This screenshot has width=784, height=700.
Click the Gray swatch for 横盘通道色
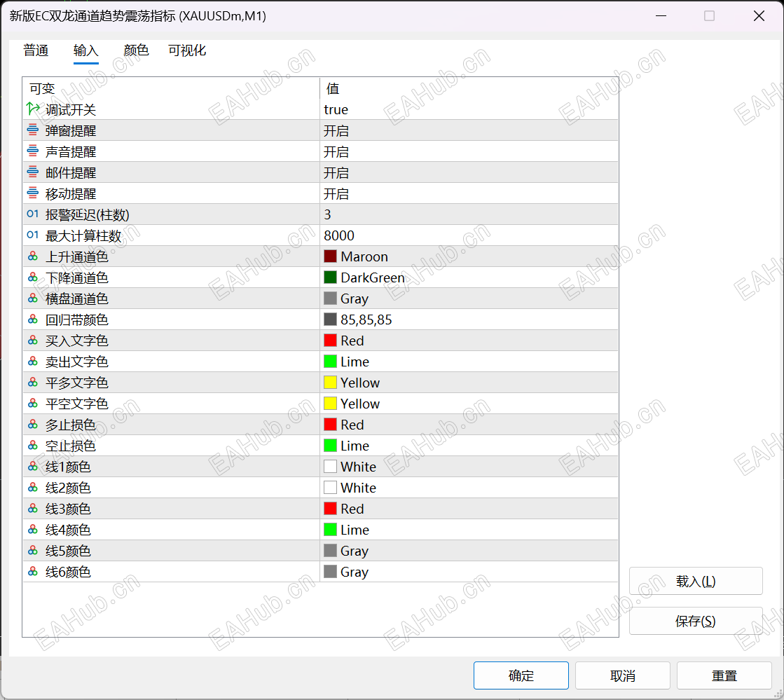[x=330, y=298]
